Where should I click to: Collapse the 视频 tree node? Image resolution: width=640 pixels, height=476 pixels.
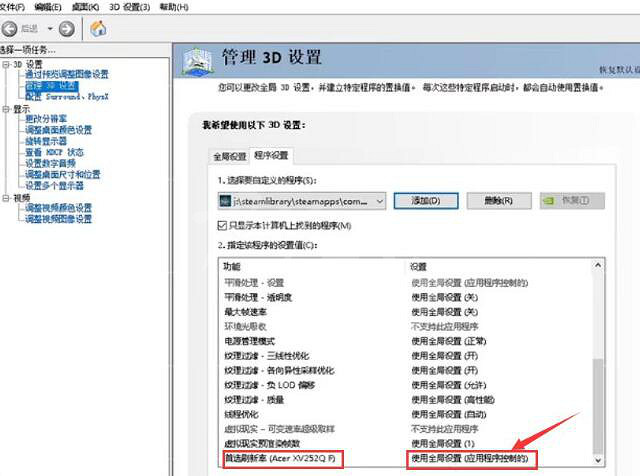click(x=6, y=198)
